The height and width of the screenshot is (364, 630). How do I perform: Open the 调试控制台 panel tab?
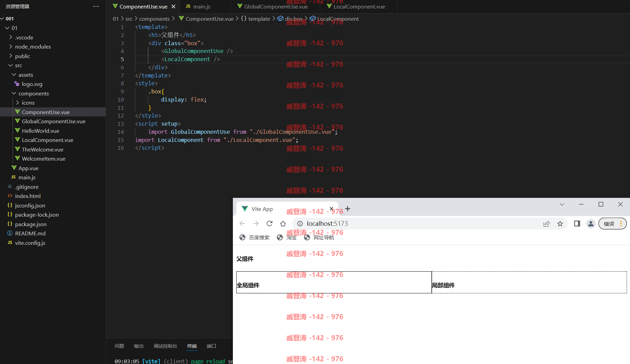165,346
